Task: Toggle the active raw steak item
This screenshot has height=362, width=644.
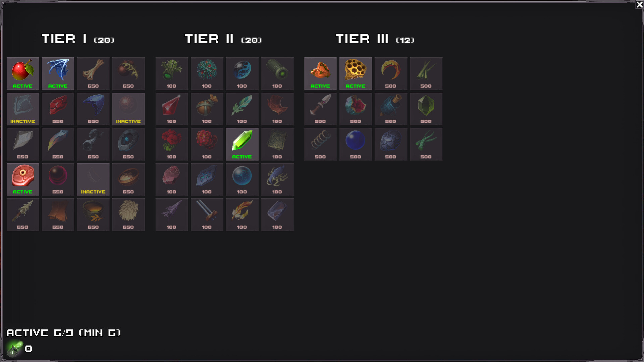Action: [x=23, y=179]
